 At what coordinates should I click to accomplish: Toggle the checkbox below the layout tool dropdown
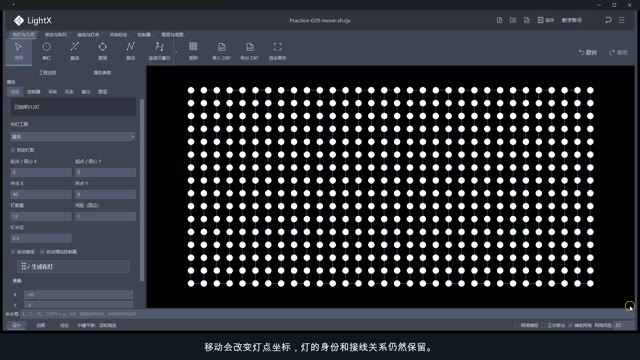(x=13, y=150)
